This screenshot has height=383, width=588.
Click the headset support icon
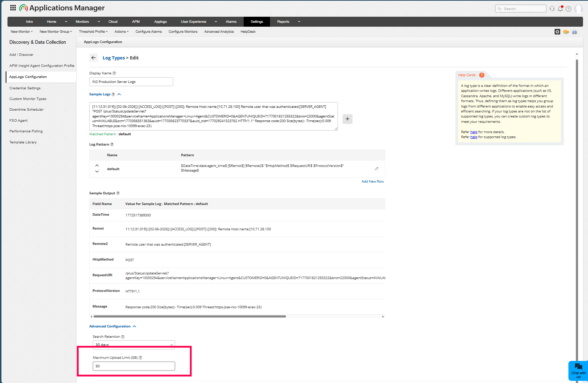tap(552, 9)
